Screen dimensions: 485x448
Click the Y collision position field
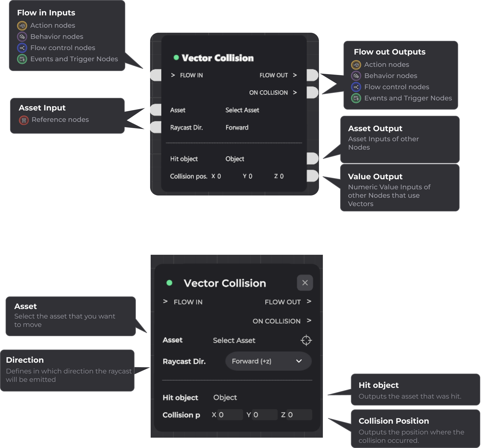tap(264, 415)
